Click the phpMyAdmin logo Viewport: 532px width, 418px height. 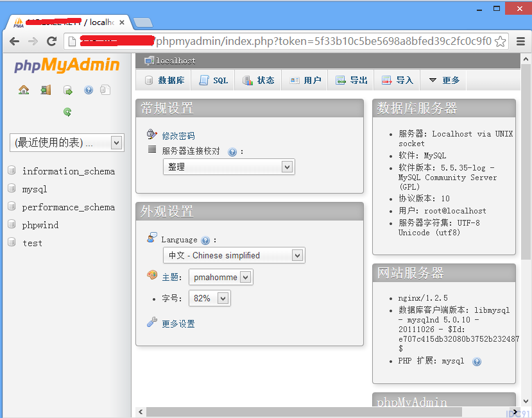(67, 65)
